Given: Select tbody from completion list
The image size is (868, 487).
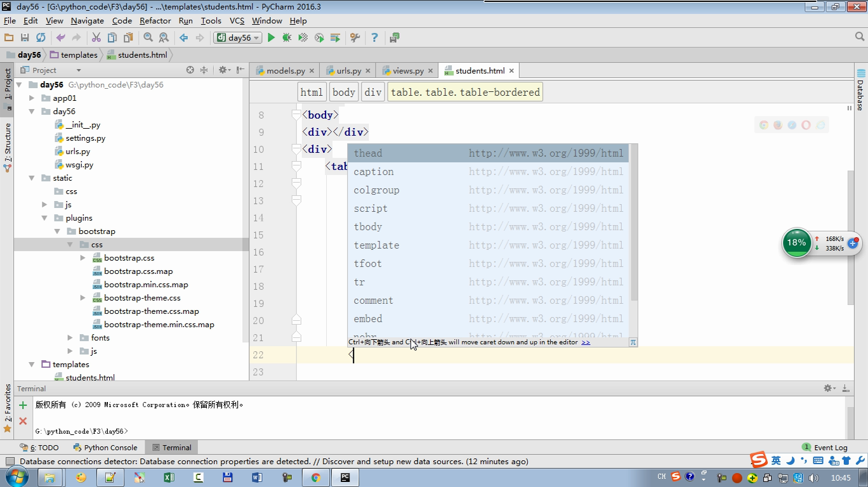Looking at the screenshot, I should [368, 227].
